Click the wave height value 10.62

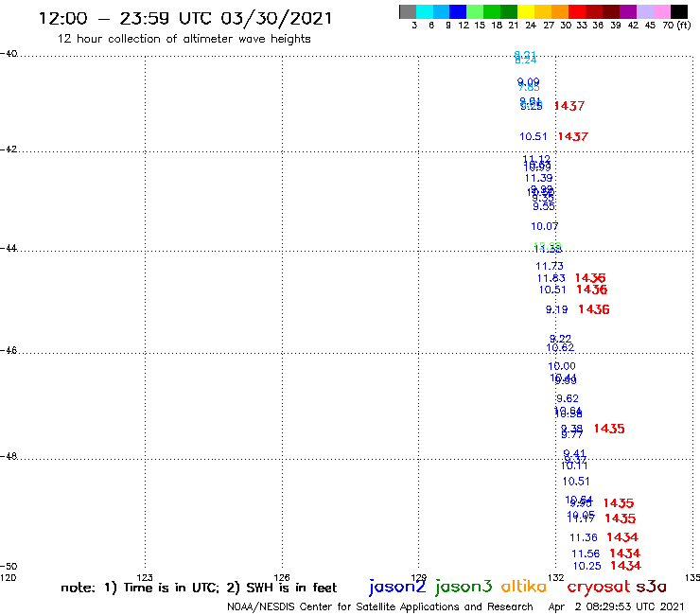point(560,347)
